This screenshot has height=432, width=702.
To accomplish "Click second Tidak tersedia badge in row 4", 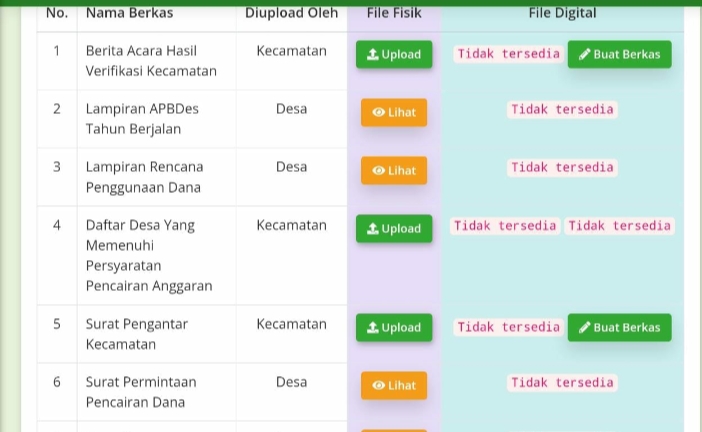I will pos(619,226).
